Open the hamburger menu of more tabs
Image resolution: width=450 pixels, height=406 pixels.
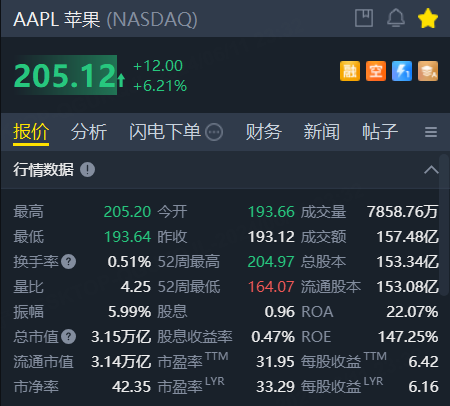tap(431, 132)
